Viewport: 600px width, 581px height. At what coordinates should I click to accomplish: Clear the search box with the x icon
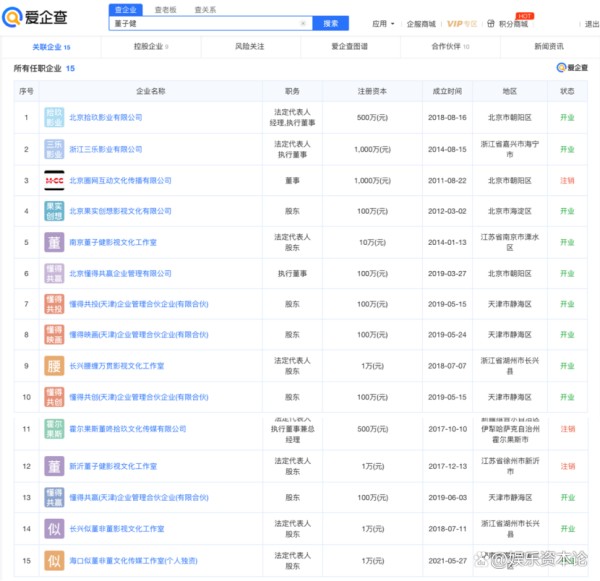pyautogui.click(x=303, y=23)
